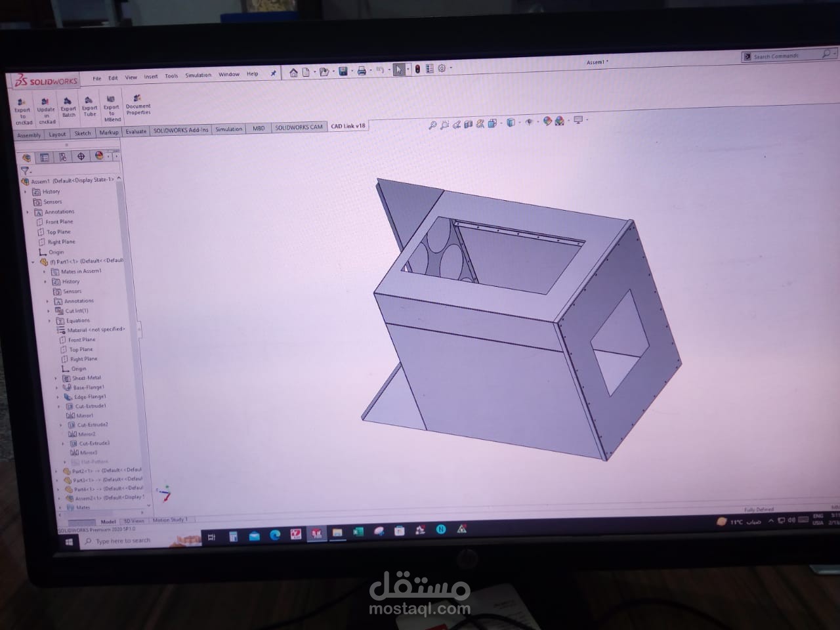Switch to the Evaluate tab
This screenshot has width=840, height=630.
(x=136, y=131)
